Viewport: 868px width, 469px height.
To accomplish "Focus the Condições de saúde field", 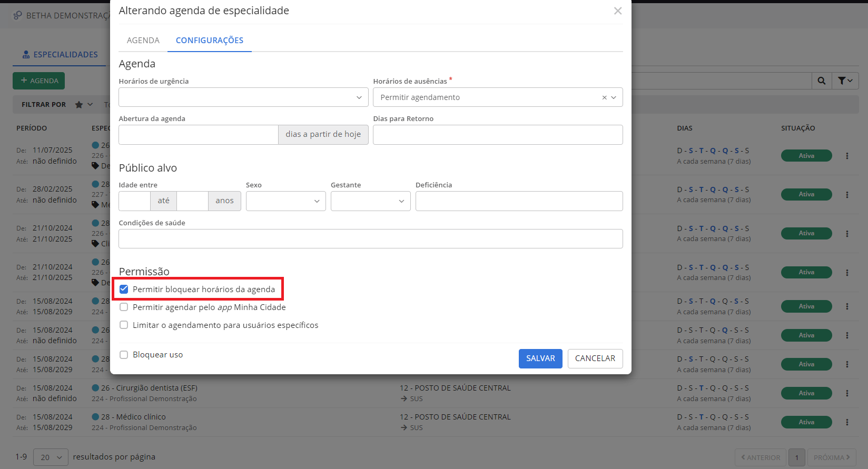I will (370, 239).
